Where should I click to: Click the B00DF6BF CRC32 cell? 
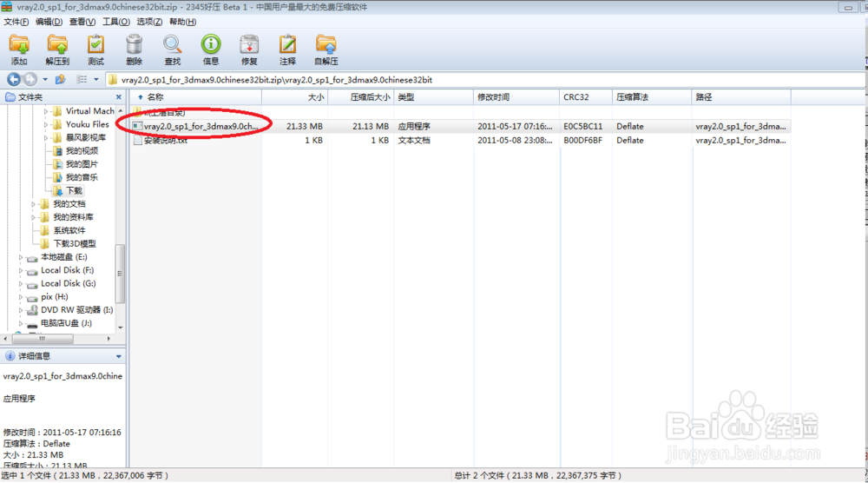[583, 141]
